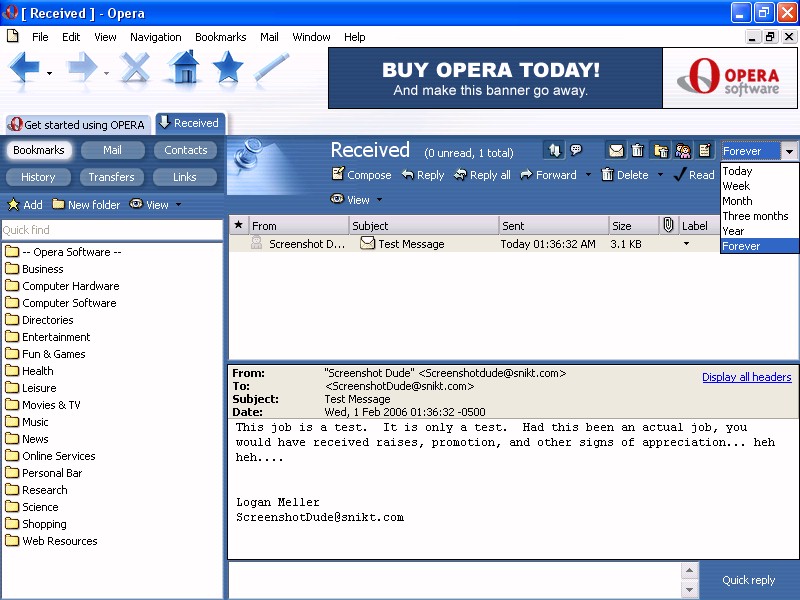Open the Navigation menu
The width and height of the screenshot is (800, 600).
click(x=155, y=37)
